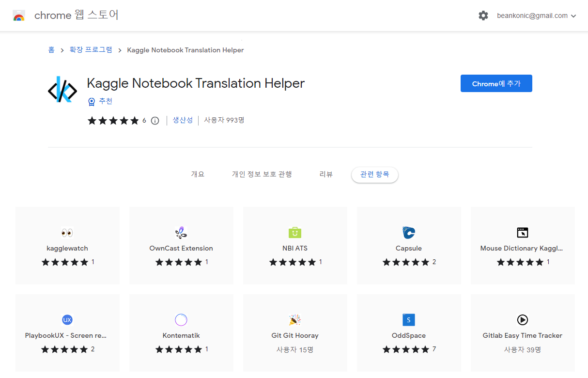Viewport: 588px width, 378px height.
Task: Switch to the 리뷰 tab
Action: pyautogui.click(x=326, y=174)
